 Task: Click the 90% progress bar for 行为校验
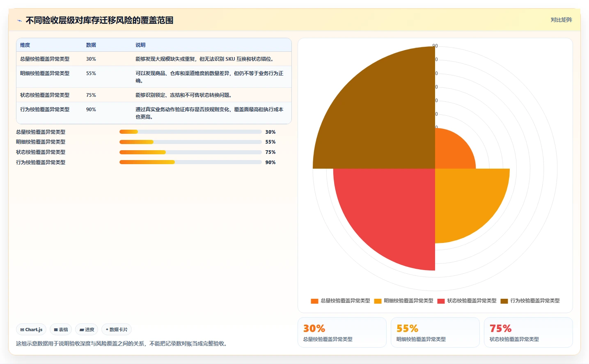[190, 162]
